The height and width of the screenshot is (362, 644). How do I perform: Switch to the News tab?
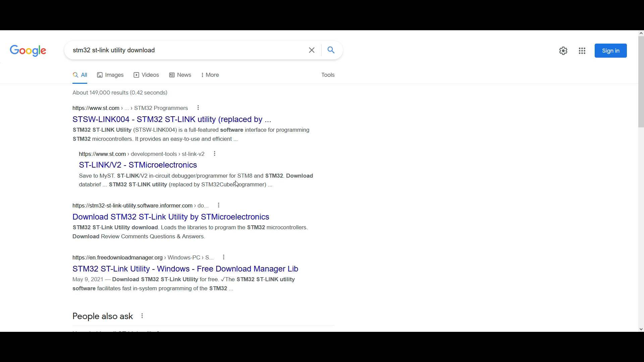(x=180, y=75)
